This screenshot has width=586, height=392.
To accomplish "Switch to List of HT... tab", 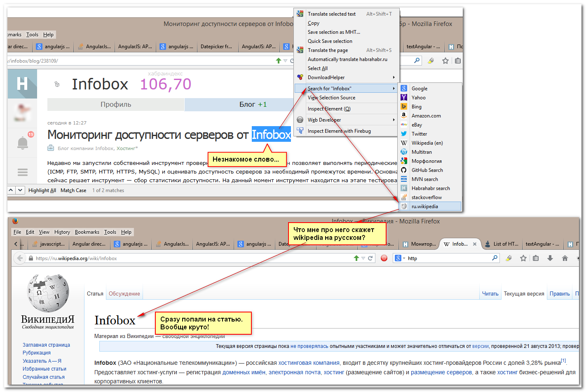I will click(x=501, y=244).
